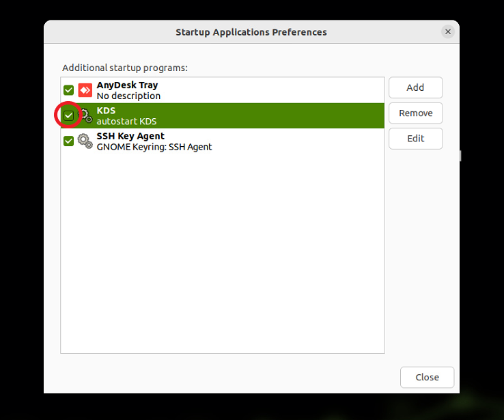Screen dimensions: 504x420
Task: Select the AnyDesk Tray entry name
Action: coord(127,85)
